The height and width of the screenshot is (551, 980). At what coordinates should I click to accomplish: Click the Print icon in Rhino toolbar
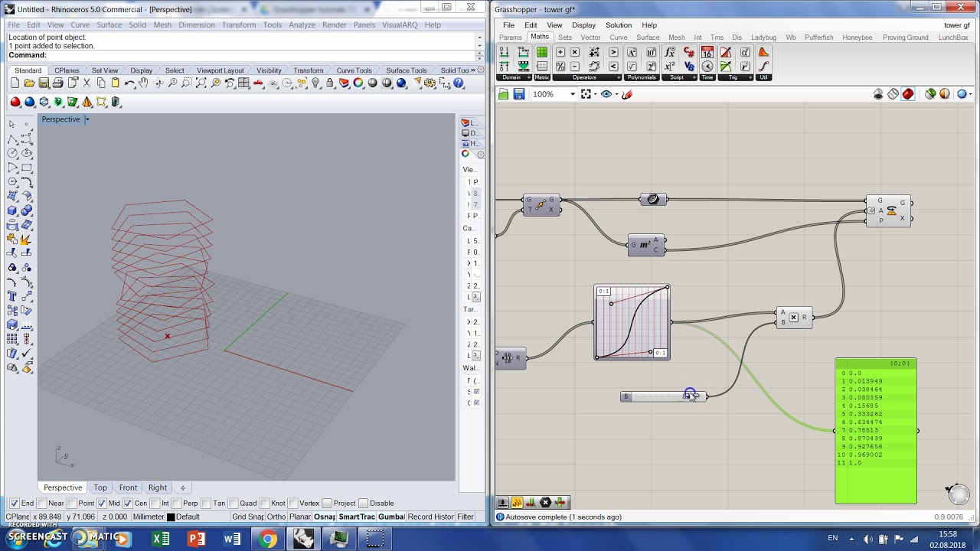(x=57, y=83)
